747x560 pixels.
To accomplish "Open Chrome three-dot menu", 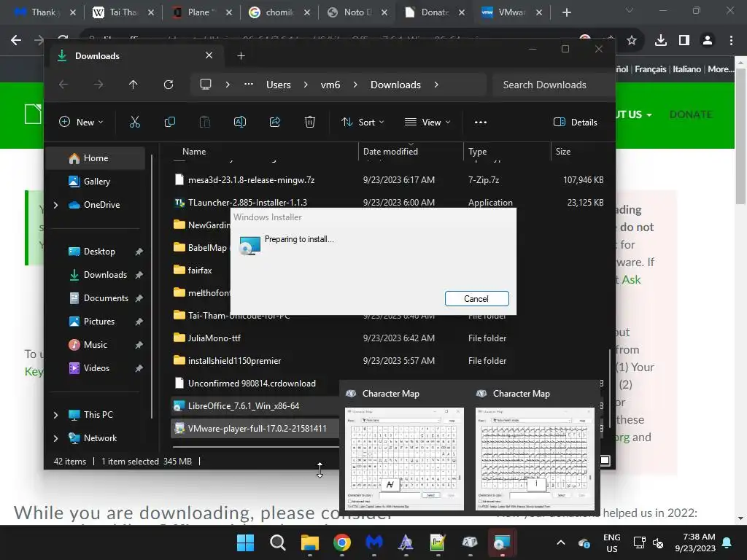I will point(731,41).
